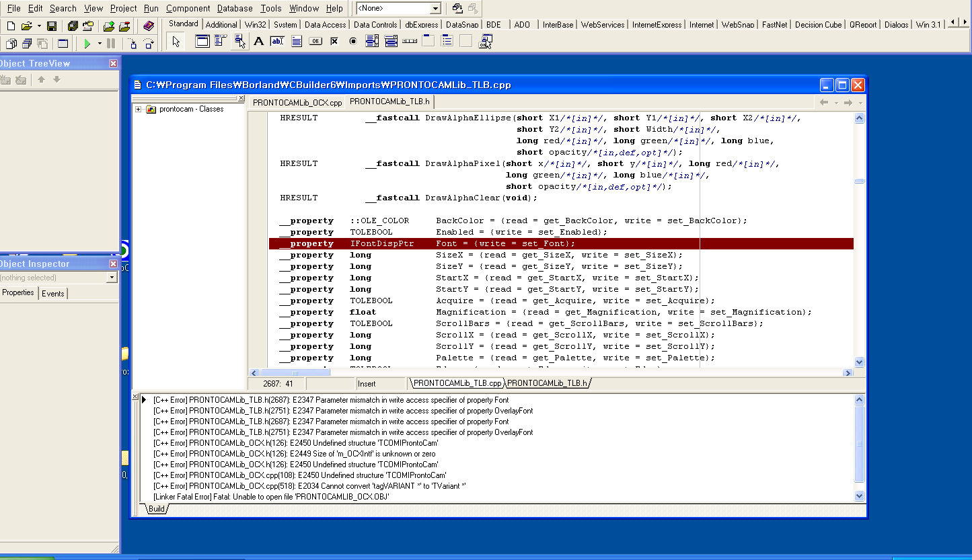Select the RadioButton component in palette
This screenshot has width=972, height=560.
click(353, 42)
